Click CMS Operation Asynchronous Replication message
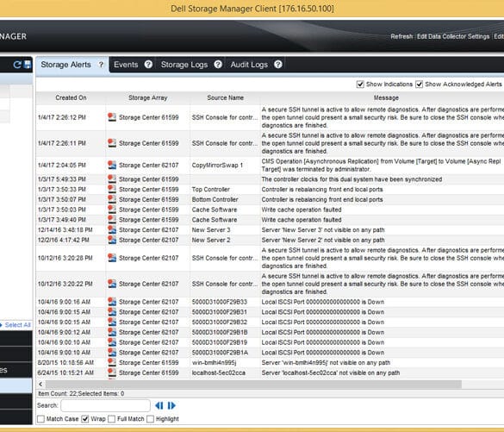This screenshot has width=504, height=432. [381, 165]
